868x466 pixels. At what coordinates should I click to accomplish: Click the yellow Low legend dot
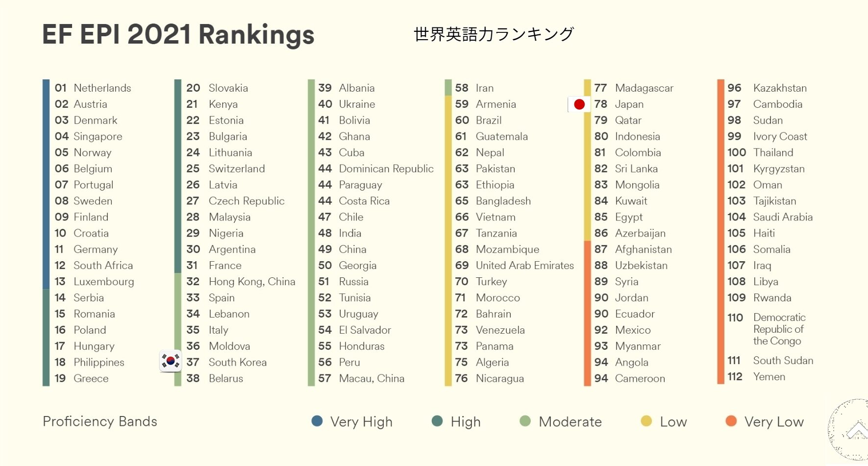646,421
